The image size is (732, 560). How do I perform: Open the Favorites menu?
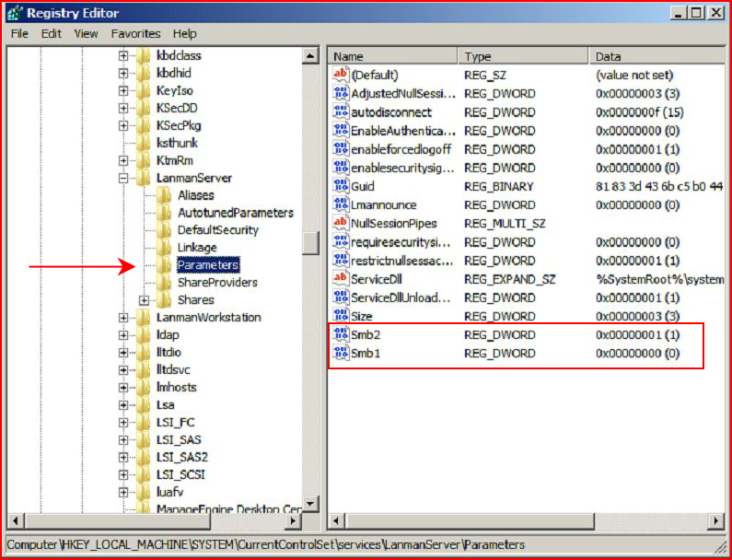coord(136,34)
